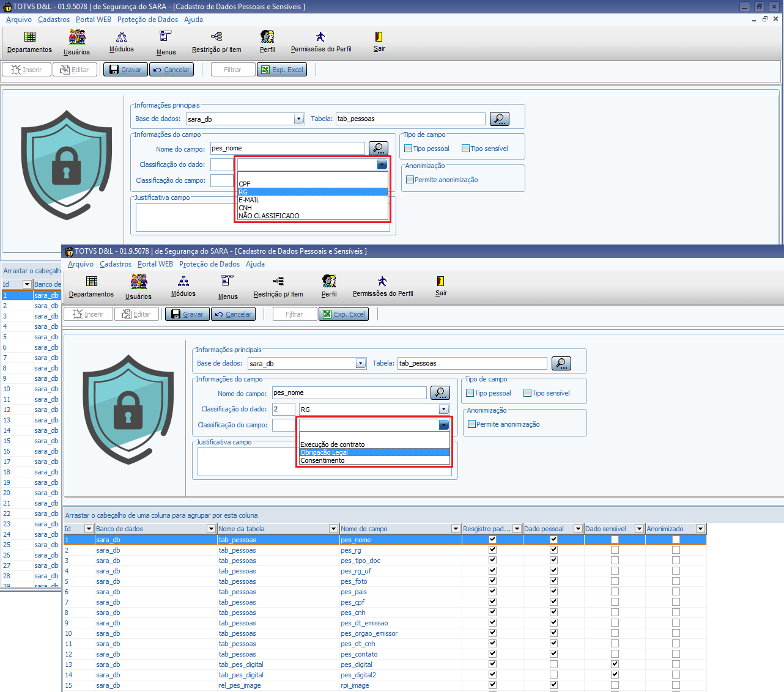Viewport: 784px width, 692px height.
Task: Open Anonimizado column filter dropdown
Action: (700, 529)
